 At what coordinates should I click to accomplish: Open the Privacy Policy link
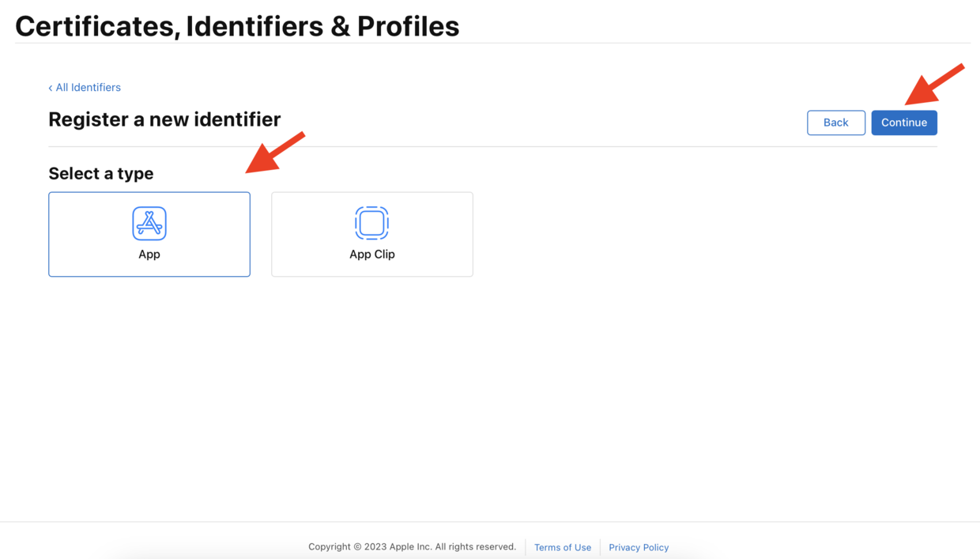639,547
